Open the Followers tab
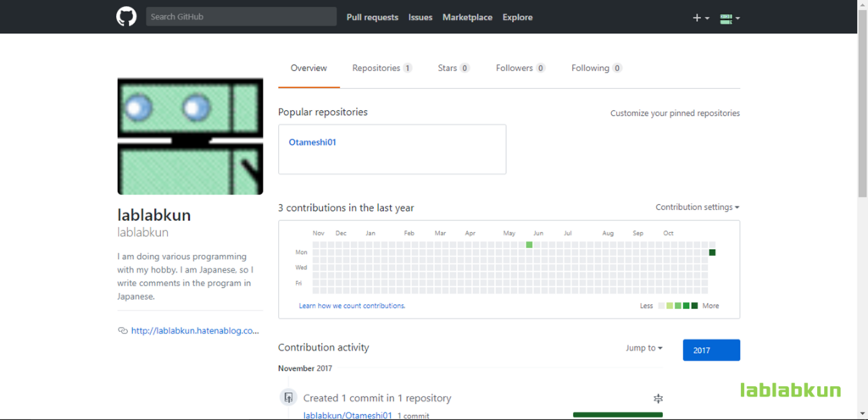The image size is (868, 420). click(x=520, y=69)
